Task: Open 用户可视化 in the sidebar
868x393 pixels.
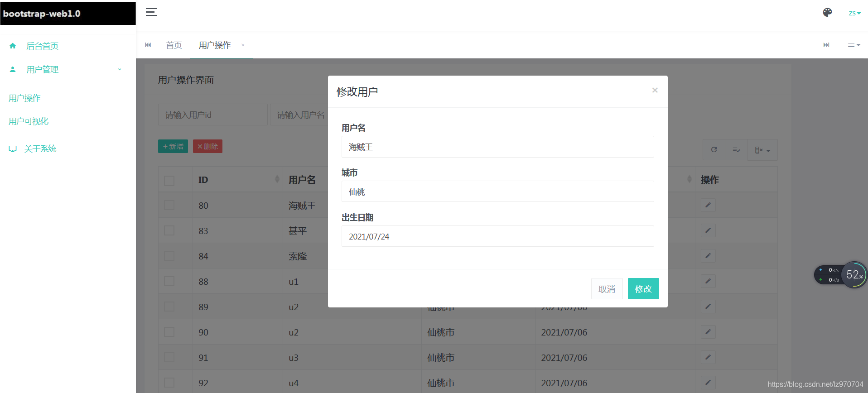Action: tap(29, 121)
